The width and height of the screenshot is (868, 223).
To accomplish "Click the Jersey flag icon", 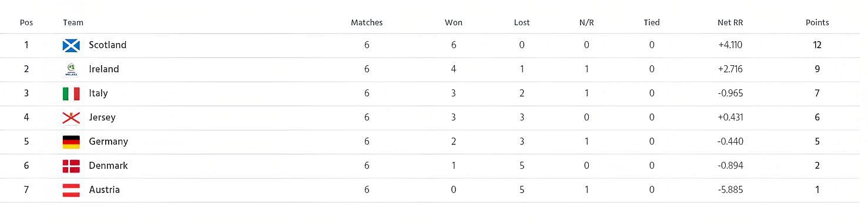I will [x=71, y=117].
